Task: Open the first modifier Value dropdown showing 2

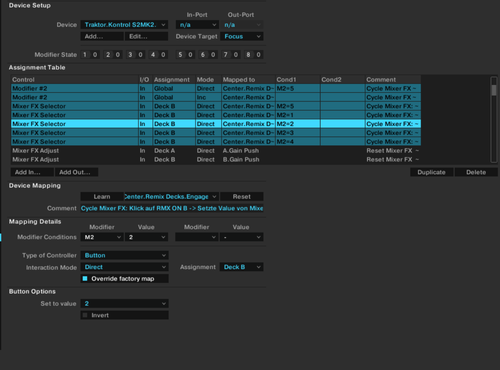Action: 147,237
